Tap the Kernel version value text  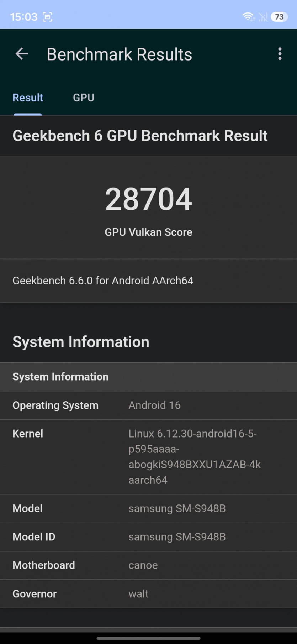(195, 457)
